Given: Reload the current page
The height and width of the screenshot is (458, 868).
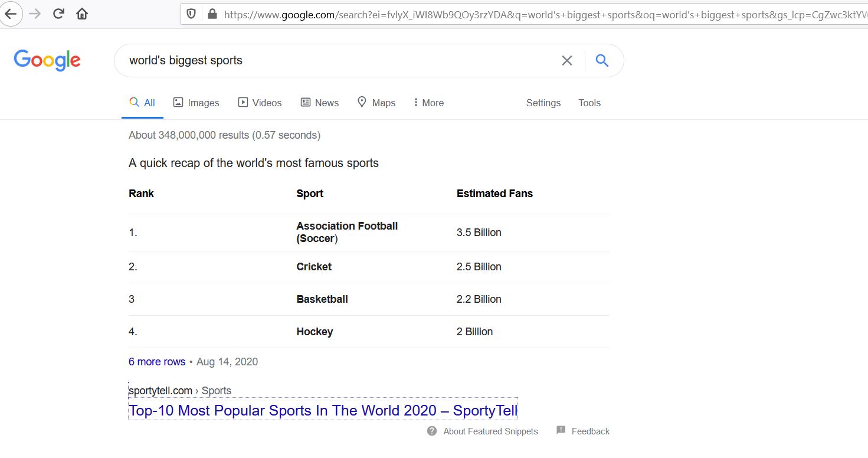Looking at the screenshot, I should (x=58, y=14).
